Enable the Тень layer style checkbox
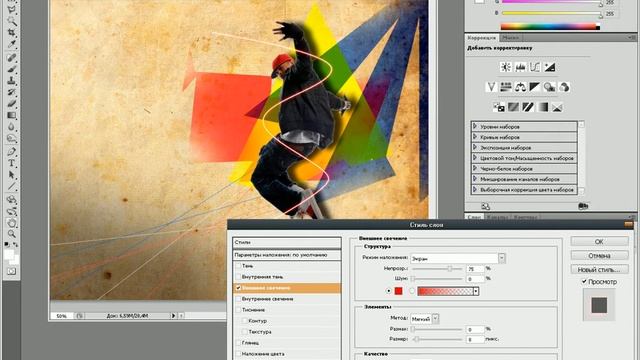Image resolution: width=640 pixels, height=360 pixels. [x=238, y=266]
